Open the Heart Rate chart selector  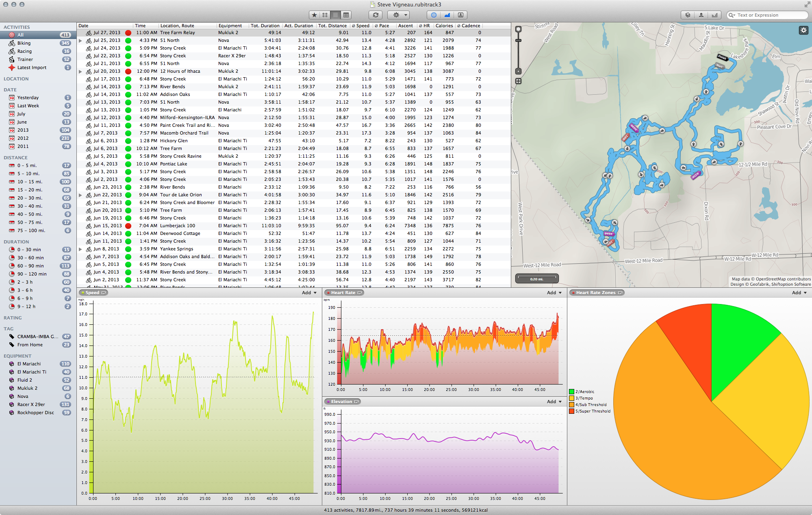344,293
